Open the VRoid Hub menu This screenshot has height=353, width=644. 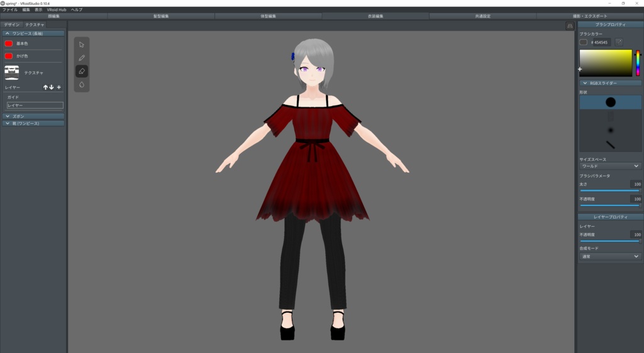click(56, 10)
